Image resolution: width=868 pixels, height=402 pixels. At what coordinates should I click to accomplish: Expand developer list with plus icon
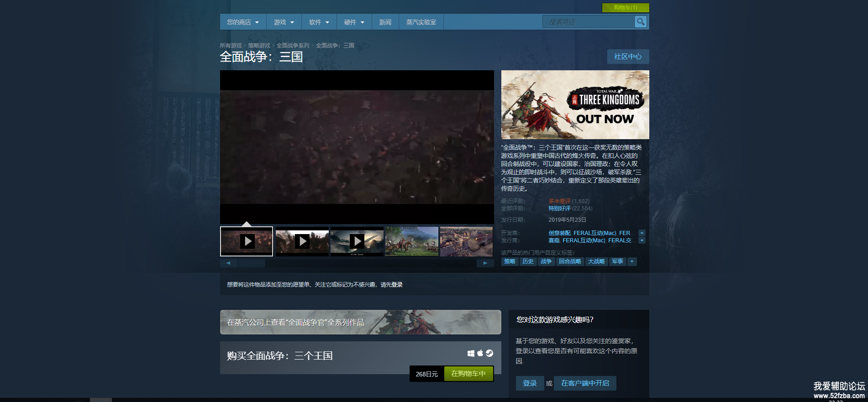pos(642,233)
